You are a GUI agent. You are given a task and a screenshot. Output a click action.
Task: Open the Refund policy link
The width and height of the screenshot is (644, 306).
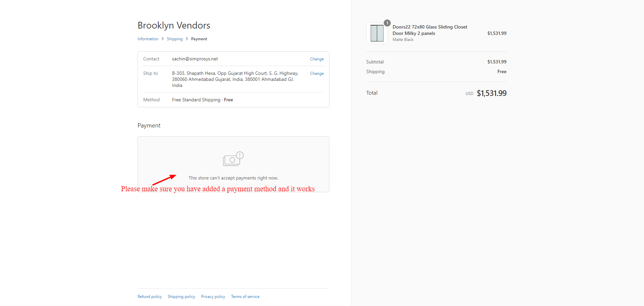pos(150,297)
